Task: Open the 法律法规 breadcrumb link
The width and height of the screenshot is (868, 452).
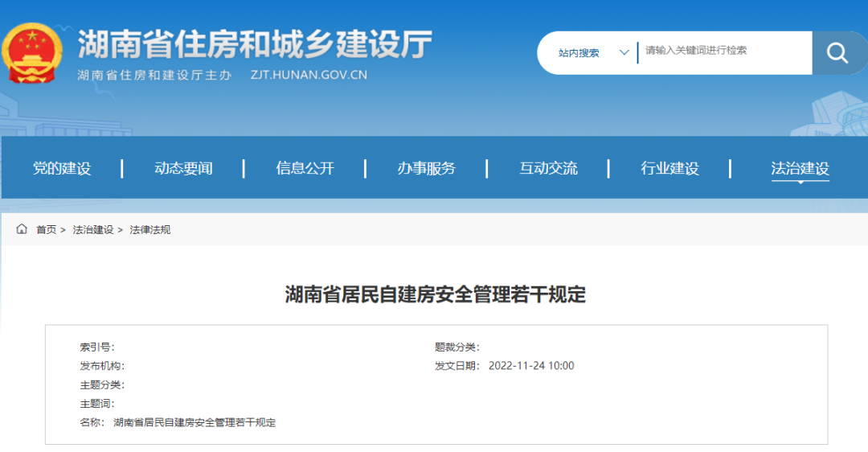Action: click(x=150, y=230)
